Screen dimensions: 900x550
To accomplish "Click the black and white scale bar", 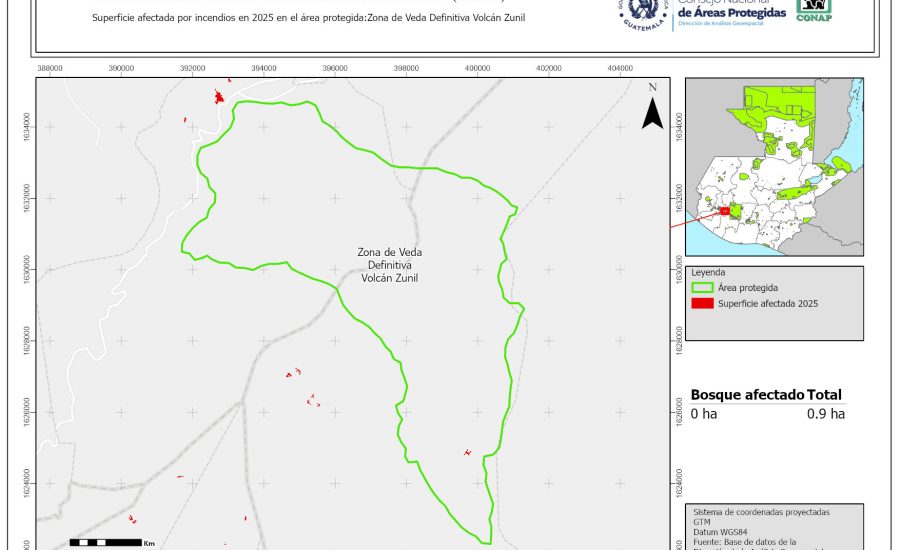I will [105, 542].
